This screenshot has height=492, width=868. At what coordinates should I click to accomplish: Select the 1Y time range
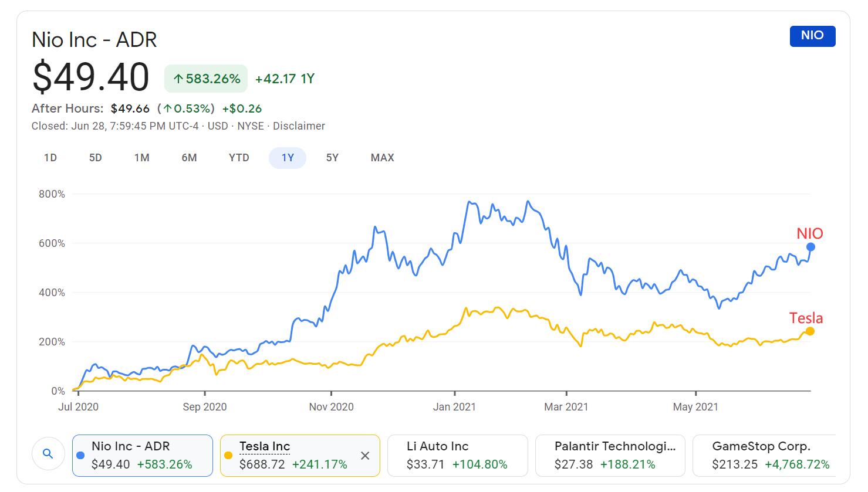tap(288, 158)
